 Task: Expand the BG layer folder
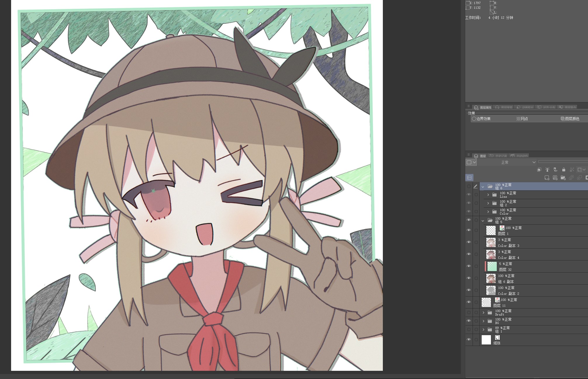click(x=483, y=321)
